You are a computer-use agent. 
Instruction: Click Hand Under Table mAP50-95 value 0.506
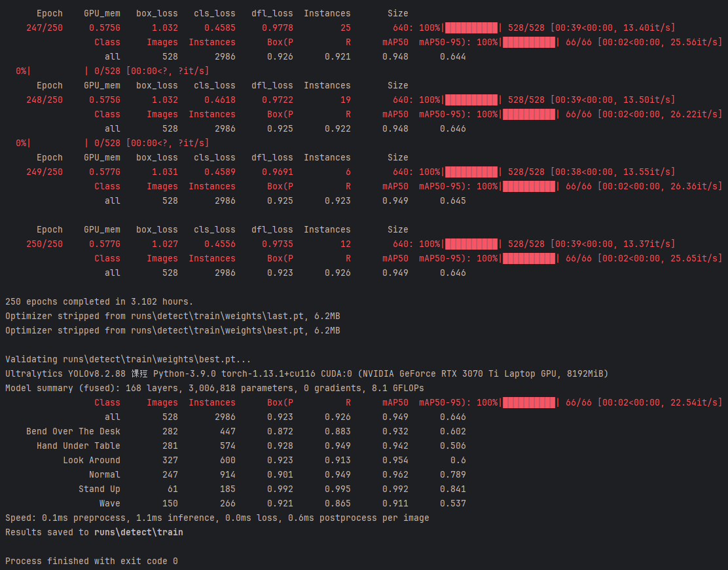click(x=452, y=446)
